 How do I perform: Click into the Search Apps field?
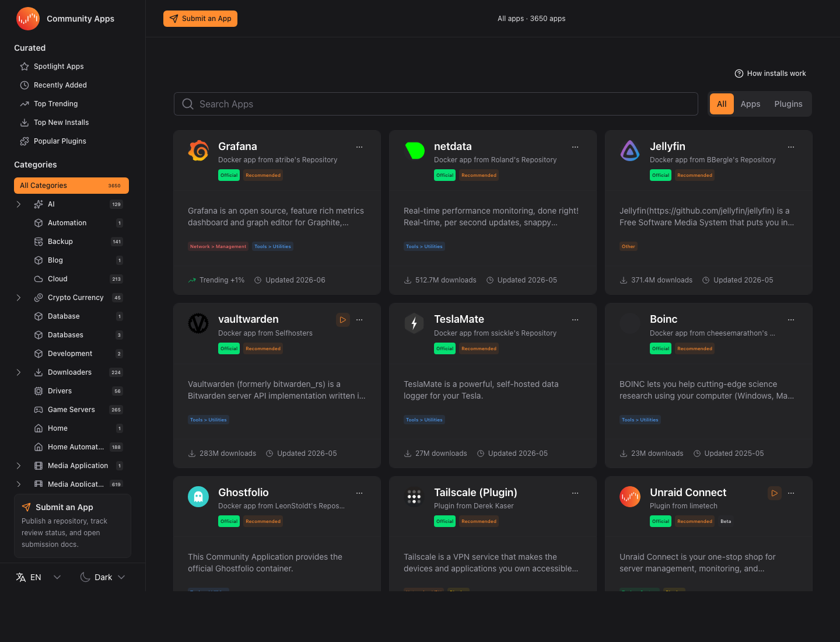tap(436, 104)
